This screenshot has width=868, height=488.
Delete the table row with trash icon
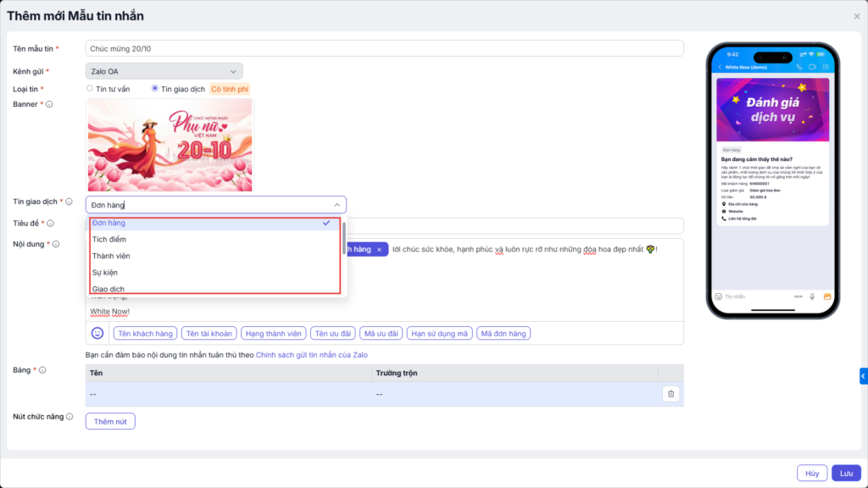click(670, 394)
